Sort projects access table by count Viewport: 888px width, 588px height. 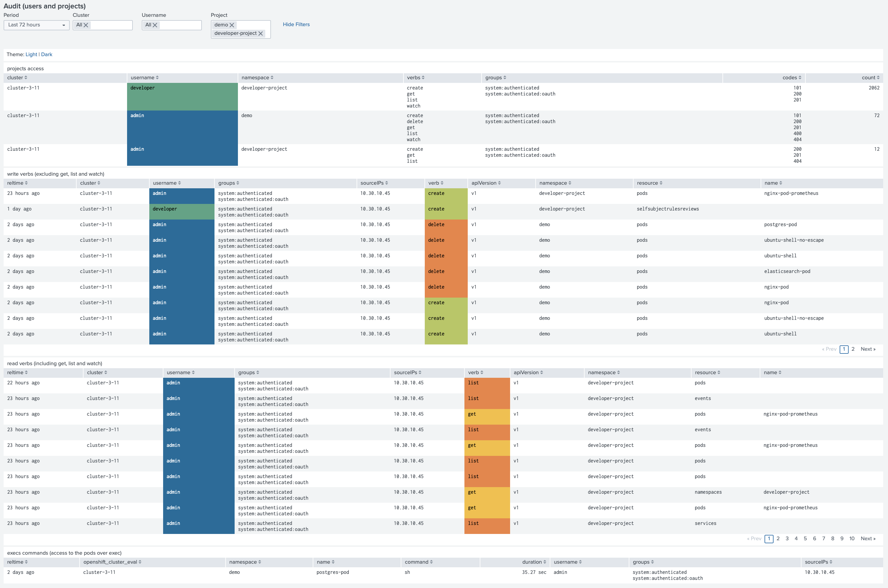pyautogui.click(x=870, y=77)
